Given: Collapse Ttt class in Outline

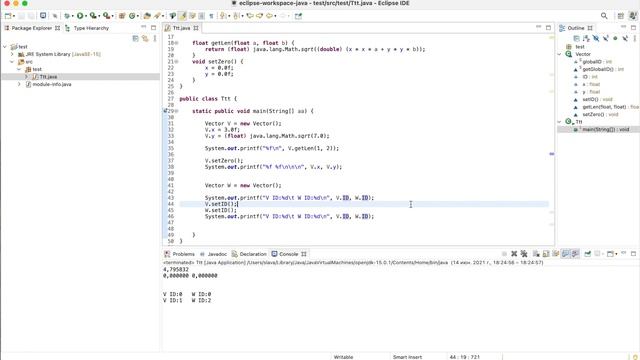Looking at the screenshot, I should click(x=560, y=122).
